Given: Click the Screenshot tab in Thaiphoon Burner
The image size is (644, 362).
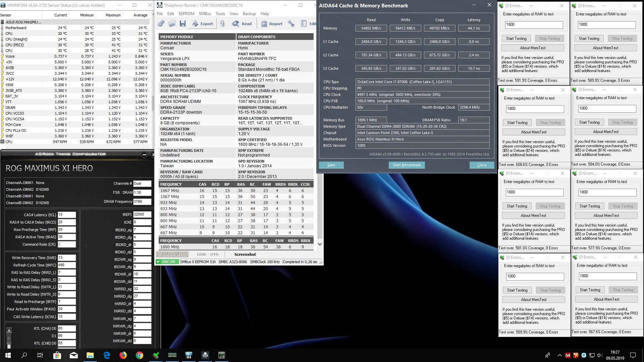Looking at the screenshot, I should (245, 254).
